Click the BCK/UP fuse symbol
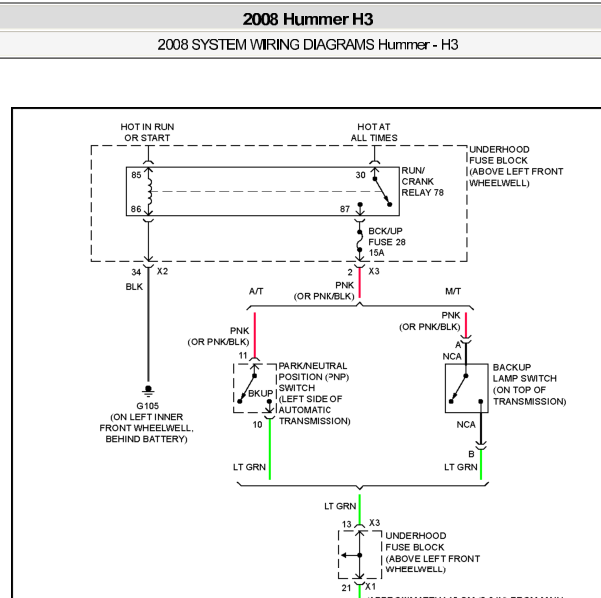Image resolution: width=601 pixels, height=598 pixels. (x=360, y=241)
